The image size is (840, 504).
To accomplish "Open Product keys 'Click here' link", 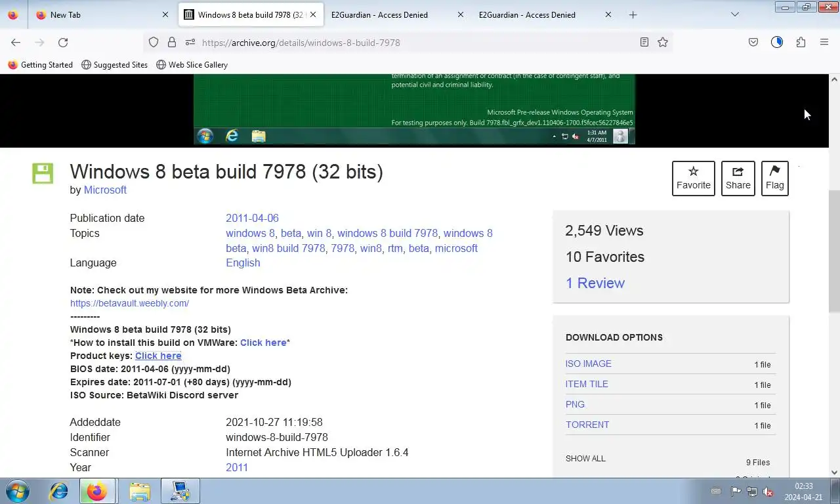I will [158, 356].
